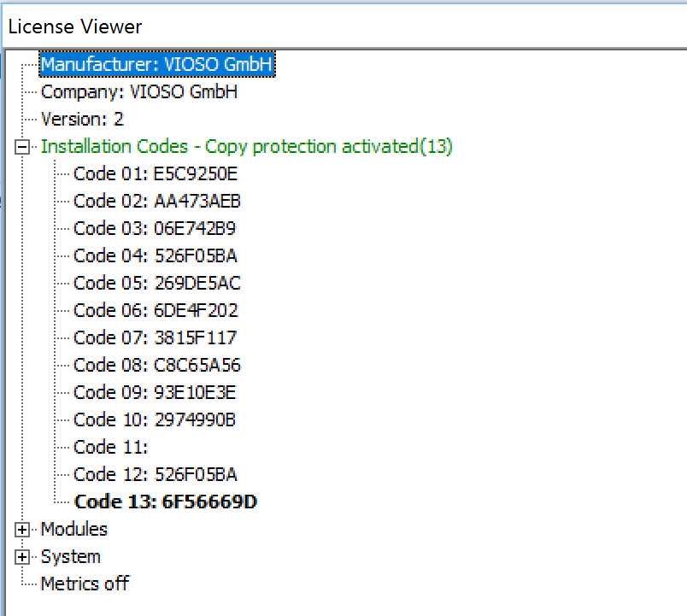The image size is (687, 616).
Task: Select Code 02: AA473AEB
Action: pos(157,201)
